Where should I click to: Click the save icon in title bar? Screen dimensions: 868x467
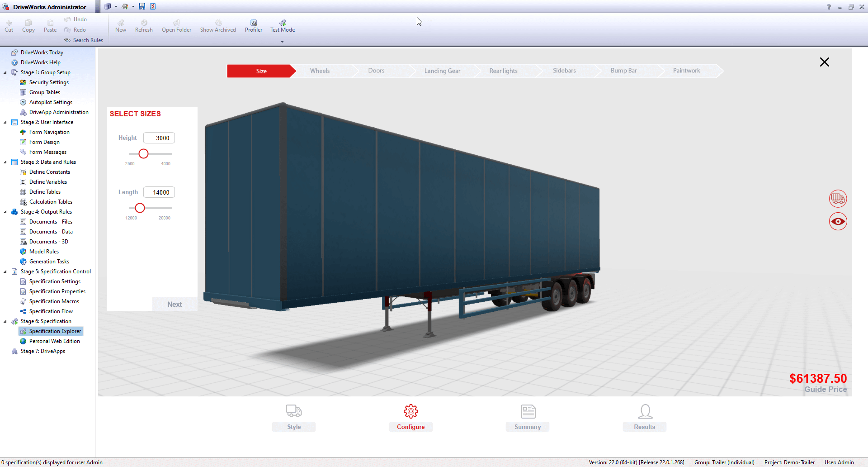click(142, 6)
